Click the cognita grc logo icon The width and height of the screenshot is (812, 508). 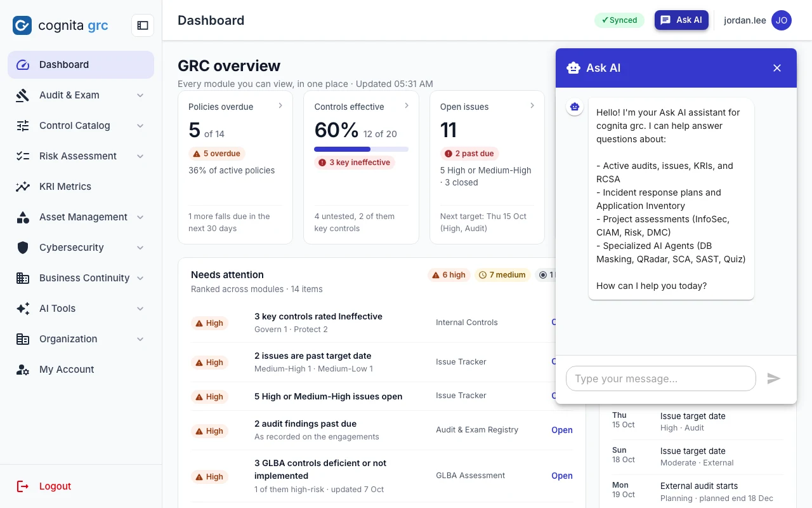pos(22,25)
